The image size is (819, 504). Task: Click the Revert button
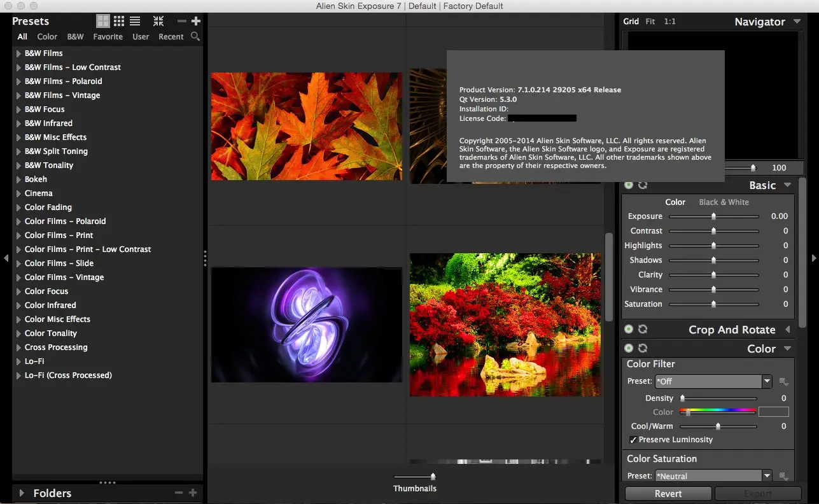tap(668, 494)
